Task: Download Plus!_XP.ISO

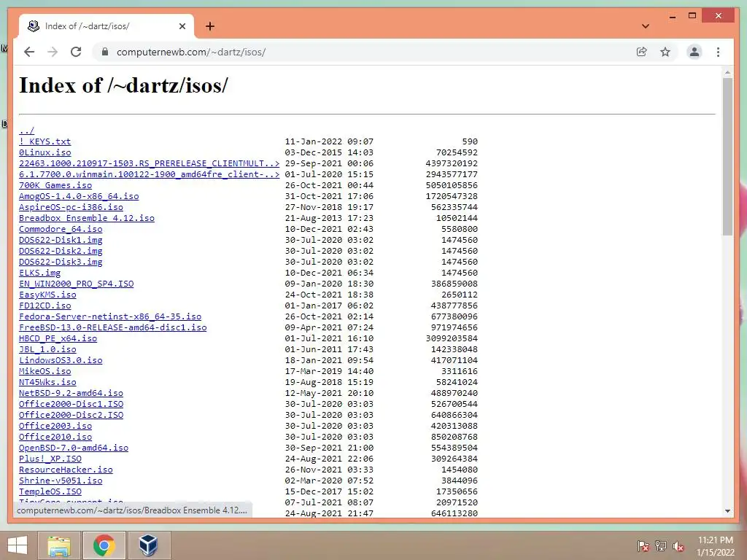Action: click(50, 459)
